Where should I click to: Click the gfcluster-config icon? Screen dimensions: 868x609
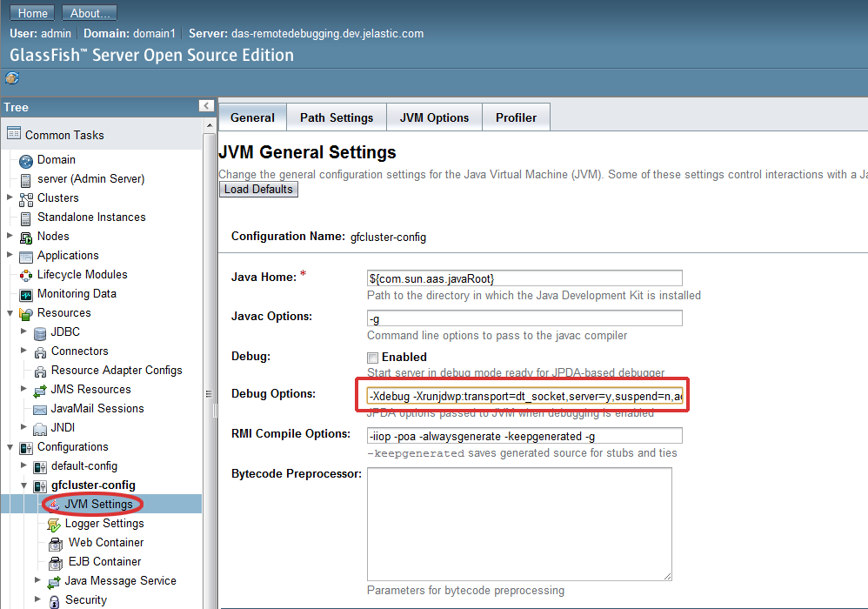point(40,486)
